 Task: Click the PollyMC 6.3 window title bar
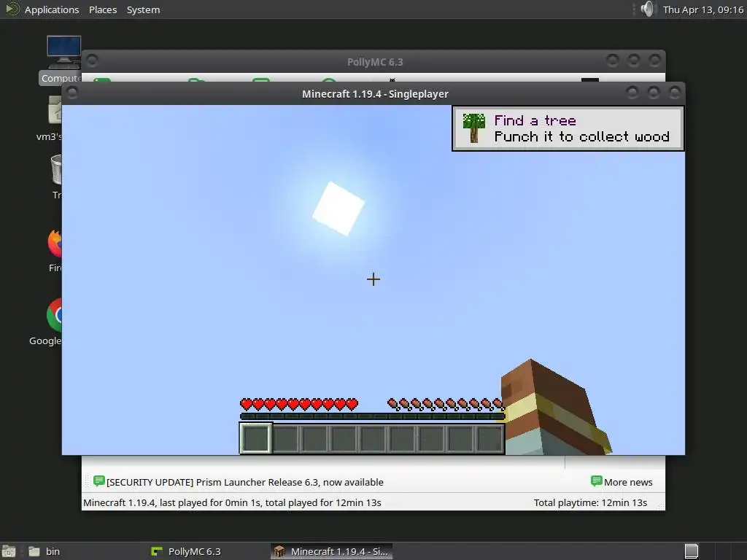[x=375, y=62]
